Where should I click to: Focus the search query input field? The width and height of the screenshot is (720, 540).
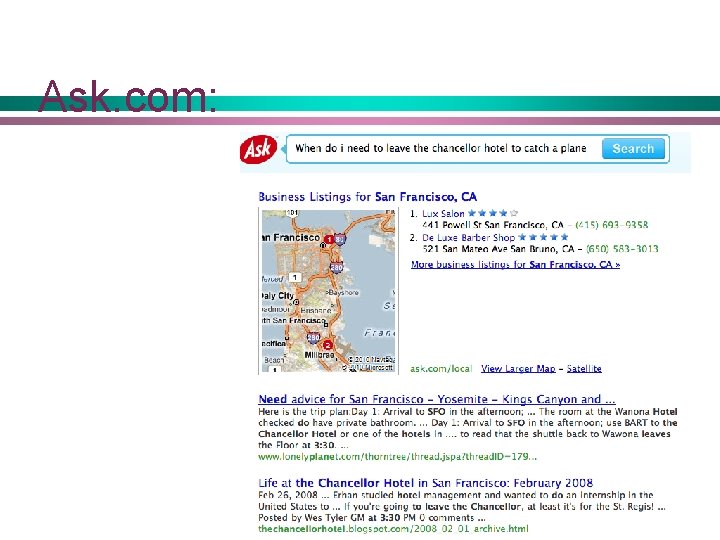444,148
